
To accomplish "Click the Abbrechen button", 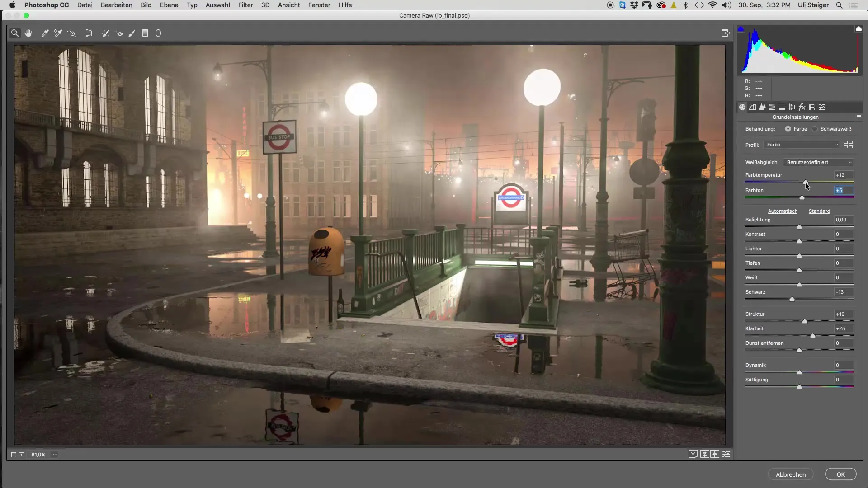I will pyautogui.click(x=791, y=474).
